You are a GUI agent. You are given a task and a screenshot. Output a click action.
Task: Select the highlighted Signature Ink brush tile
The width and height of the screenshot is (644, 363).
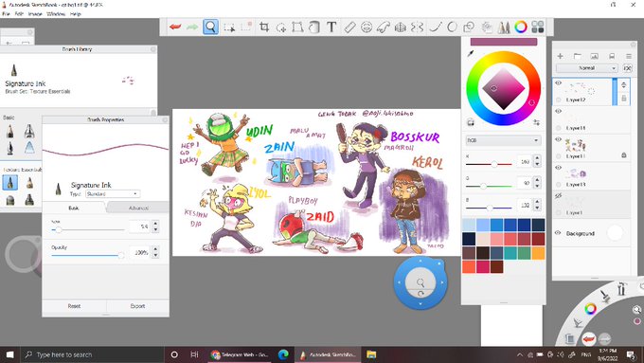[9, 183]
